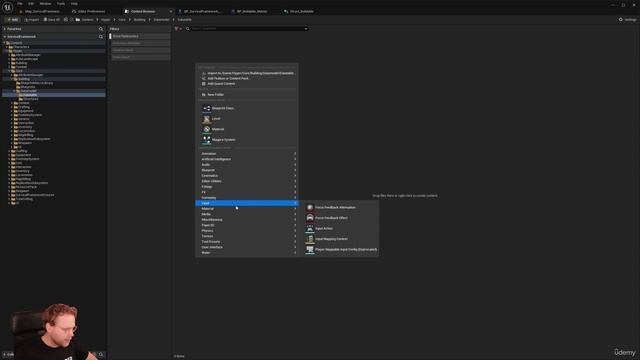Open the filter dropdown icon
Image resolution: width=640 pixels, height=360 pixels.
tap(178, 29)
